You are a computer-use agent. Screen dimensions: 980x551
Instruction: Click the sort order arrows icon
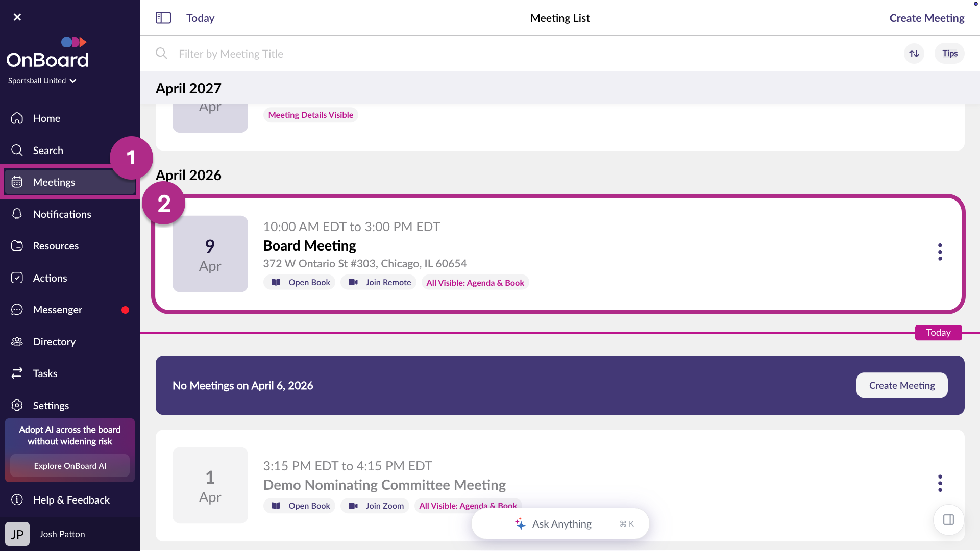[x=914, y=54]
